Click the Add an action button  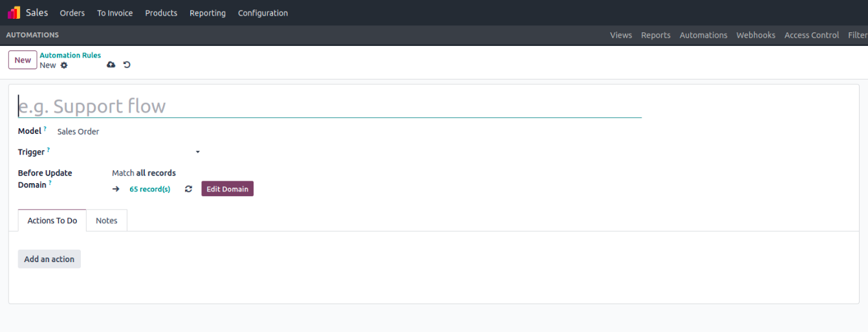coord(49,259)
